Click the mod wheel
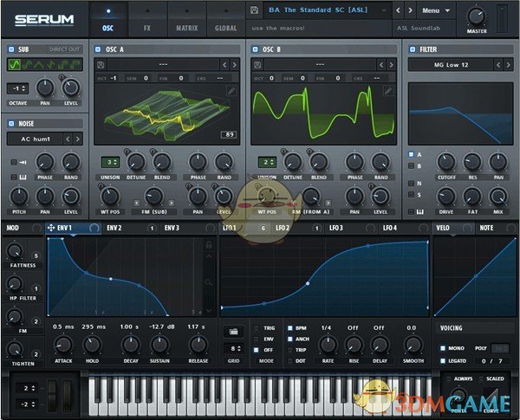Screen dimensions: 520x420 pyautogui.click(x=67, y=395)
